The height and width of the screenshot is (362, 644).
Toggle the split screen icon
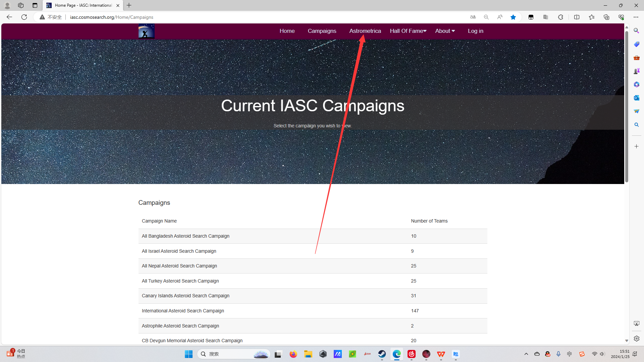[x=577, y=17]
